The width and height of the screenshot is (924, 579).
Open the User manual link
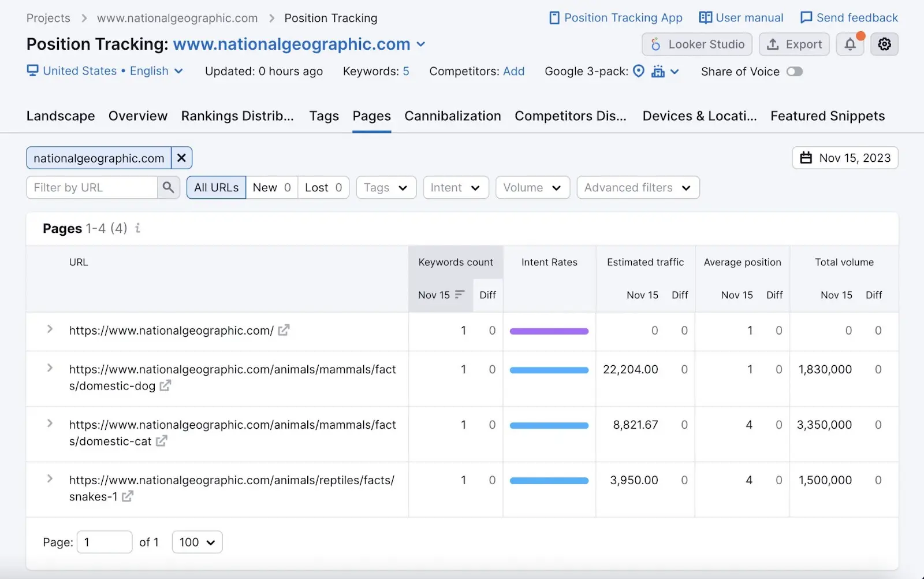coord(741,18)
